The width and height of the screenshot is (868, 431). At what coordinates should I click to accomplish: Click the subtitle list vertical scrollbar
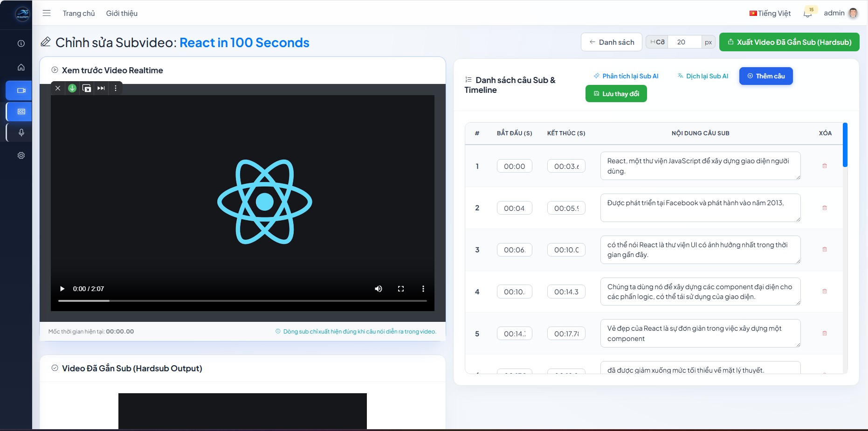point(845,145)
